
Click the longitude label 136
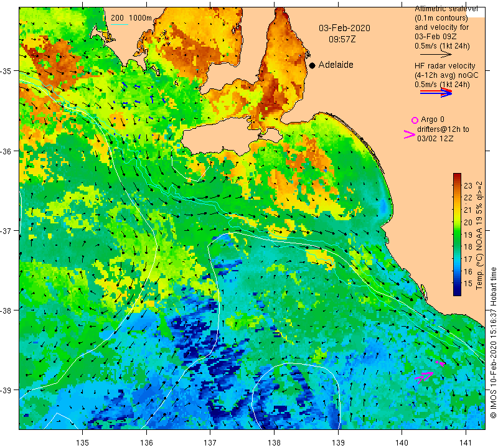tap(146, 442)
